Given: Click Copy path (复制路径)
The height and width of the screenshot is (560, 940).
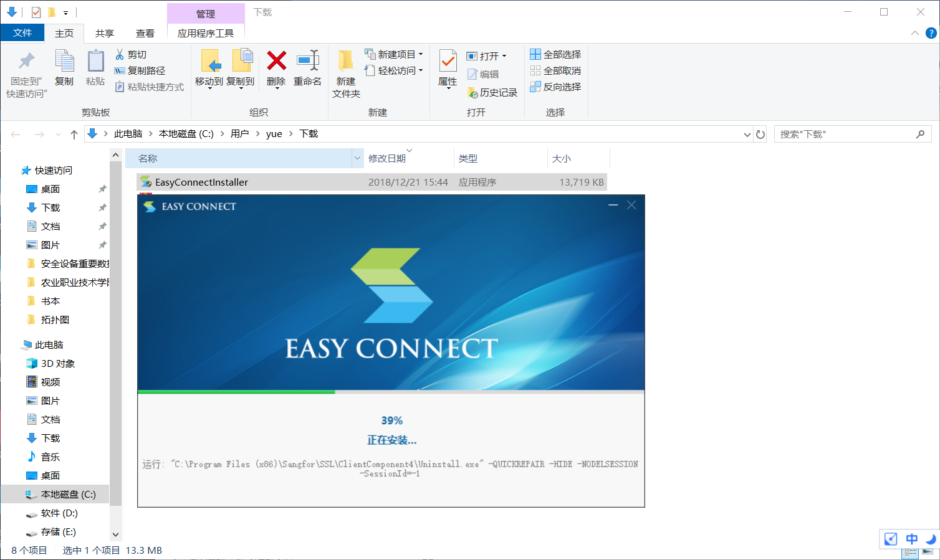Looking at the screenshot, I should (140, 71).
